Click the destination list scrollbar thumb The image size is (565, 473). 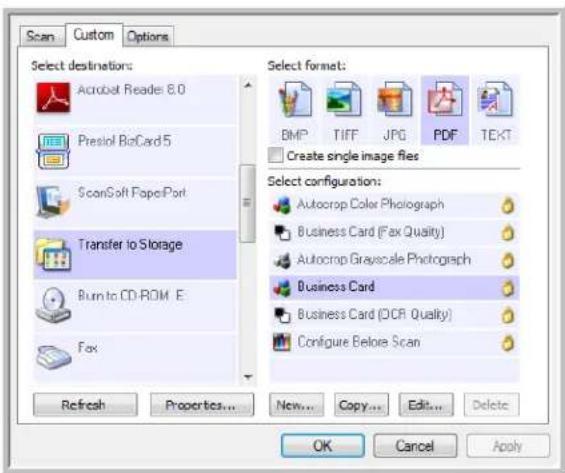247,203
